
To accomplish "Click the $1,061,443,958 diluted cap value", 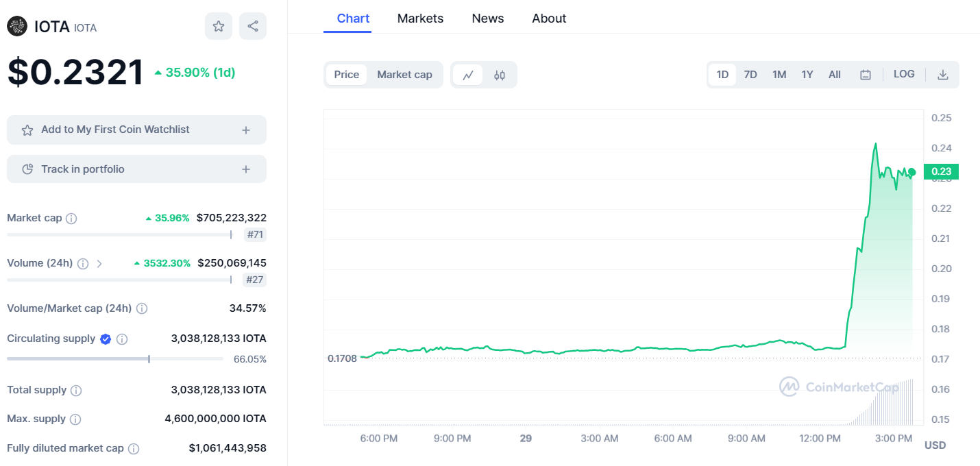I will [x=228, y=448].
